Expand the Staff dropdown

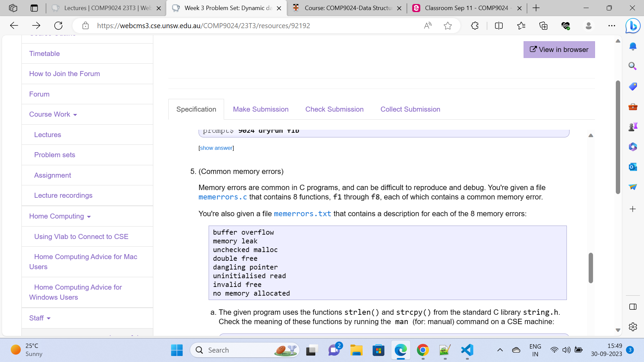[40, 318]
